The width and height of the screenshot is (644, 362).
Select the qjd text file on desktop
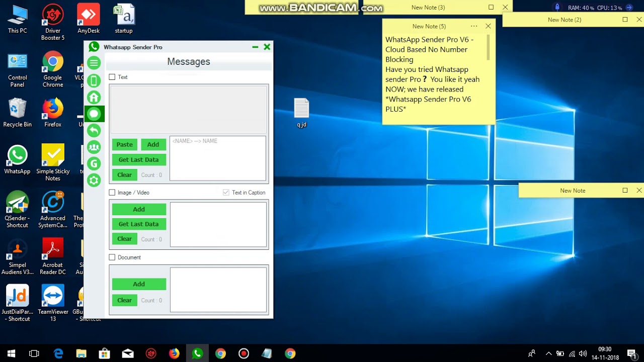point(301,113)
